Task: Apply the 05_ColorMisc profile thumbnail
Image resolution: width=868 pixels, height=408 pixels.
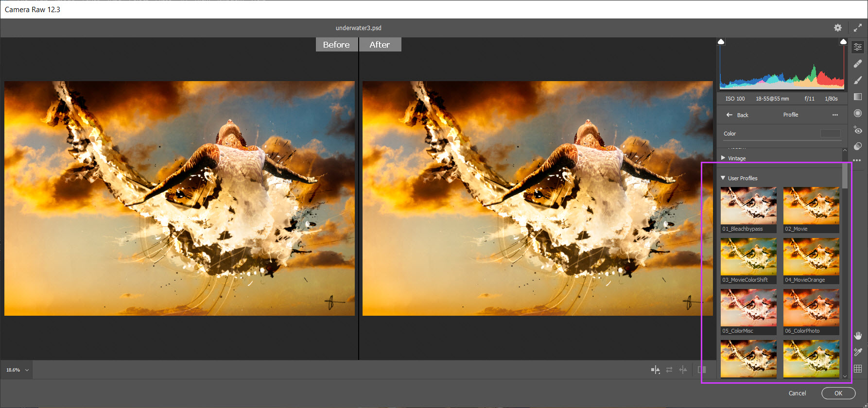Action: [748, 307]
